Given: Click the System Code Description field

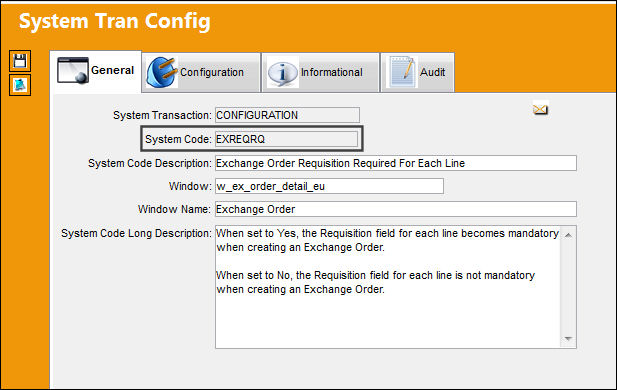Looking at the screenshot, I should coord(396,163).
